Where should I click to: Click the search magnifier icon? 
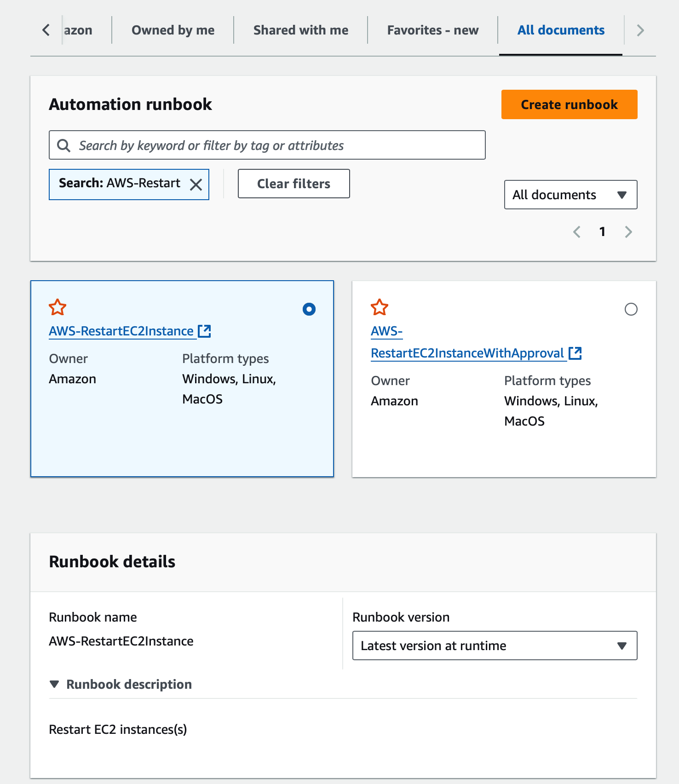(x=63, y=145)
